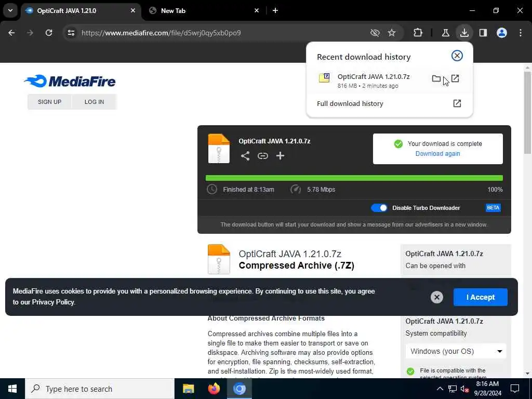Click the Download again link
The image size is (532, 399).
[x=437, y=154]
